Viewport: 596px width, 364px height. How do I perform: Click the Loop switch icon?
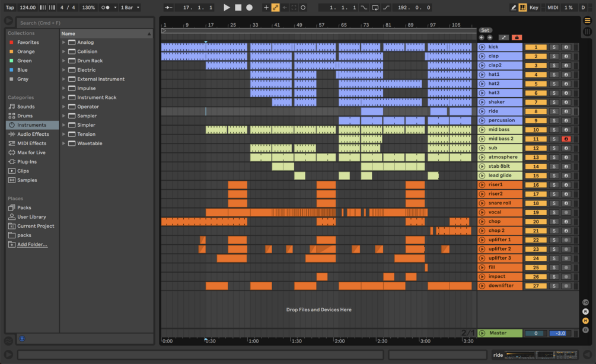[375, 7]
